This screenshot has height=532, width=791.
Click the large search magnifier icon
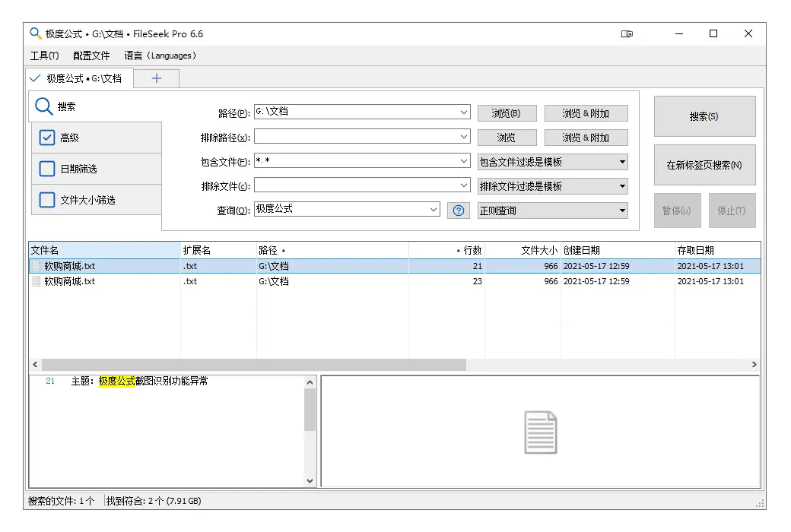(43, 106)
